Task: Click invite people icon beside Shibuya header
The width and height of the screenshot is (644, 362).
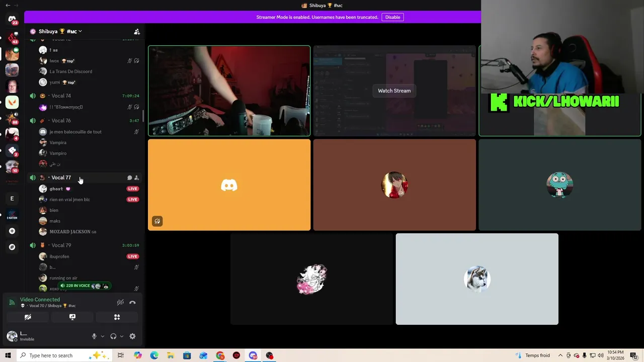Action: coord(136,31)
